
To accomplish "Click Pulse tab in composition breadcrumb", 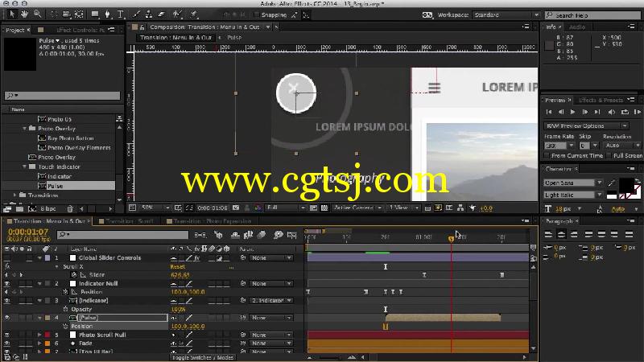I will point(234,37).
